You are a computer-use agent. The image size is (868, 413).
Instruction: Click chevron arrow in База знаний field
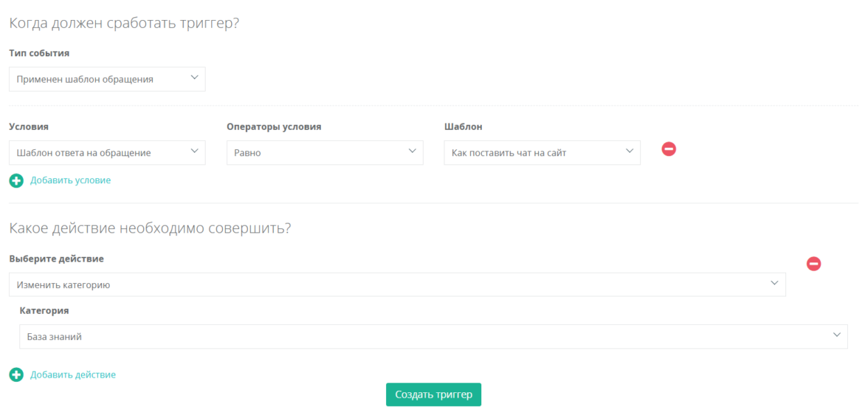point(837,335)
